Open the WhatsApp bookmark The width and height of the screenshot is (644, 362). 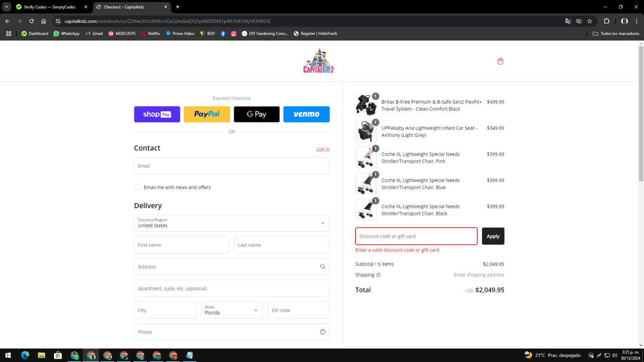[67, 33]
